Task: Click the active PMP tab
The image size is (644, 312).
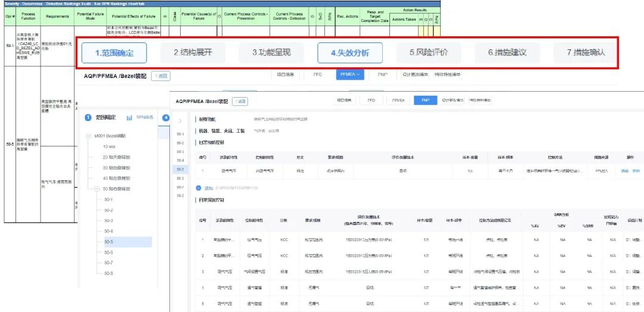Action: click(426, 100)
